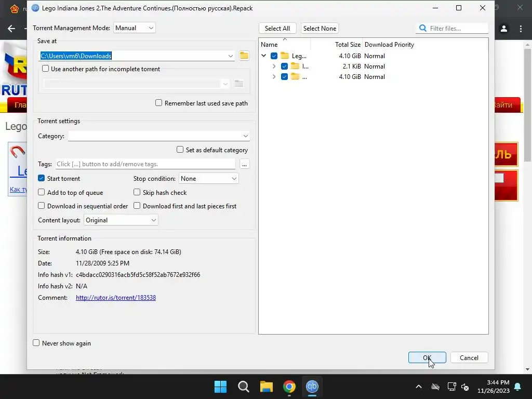Check Remember last used save path
The height and width of the screenshot is (399, 532).
[158, 103]
